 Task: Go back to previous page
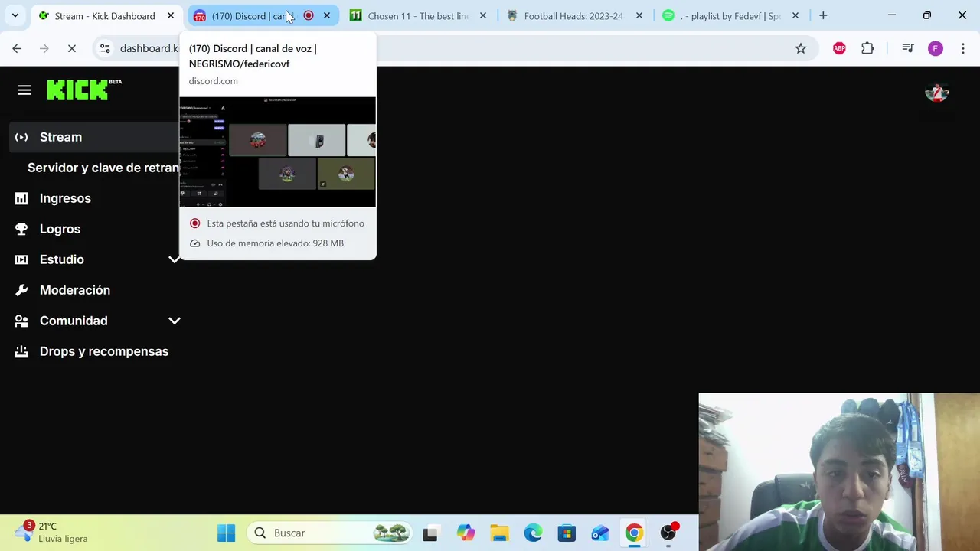pos(17,48)
